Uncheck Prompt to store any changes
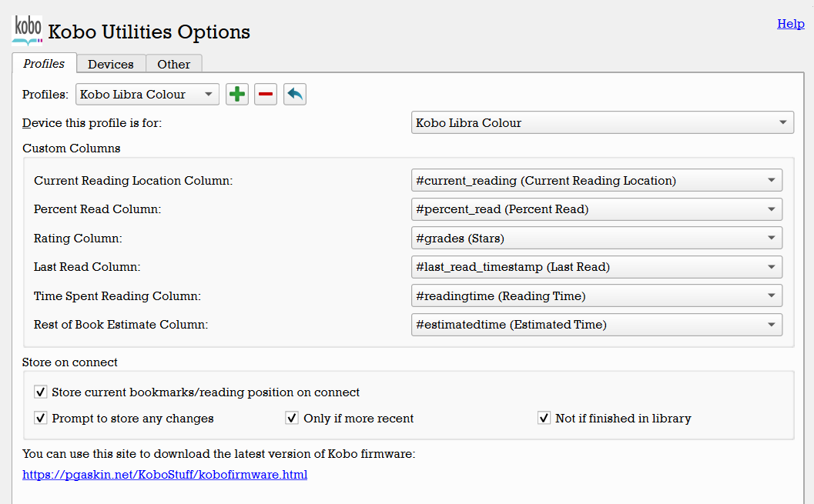 tap(42, 419)
